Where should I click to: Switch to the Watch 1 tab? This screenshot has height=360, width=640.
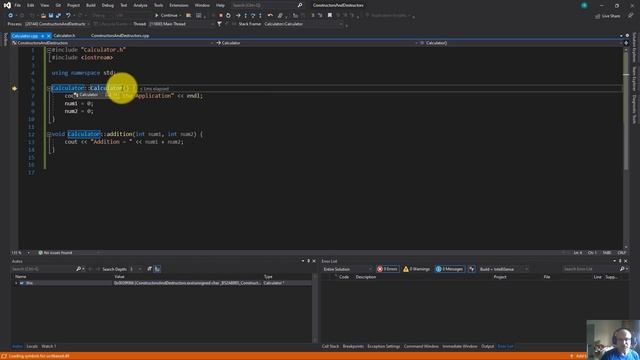49,346
